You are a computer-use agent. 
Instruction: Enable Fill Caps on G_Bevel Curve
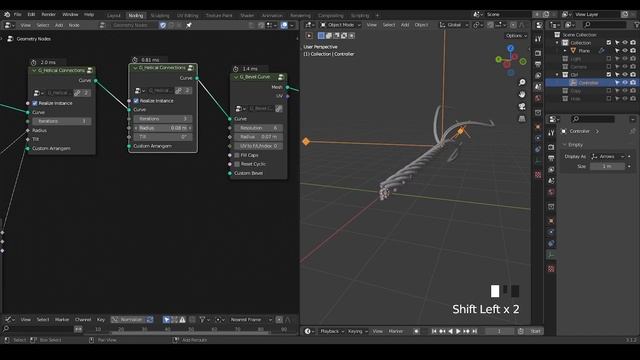coord(237,155)
